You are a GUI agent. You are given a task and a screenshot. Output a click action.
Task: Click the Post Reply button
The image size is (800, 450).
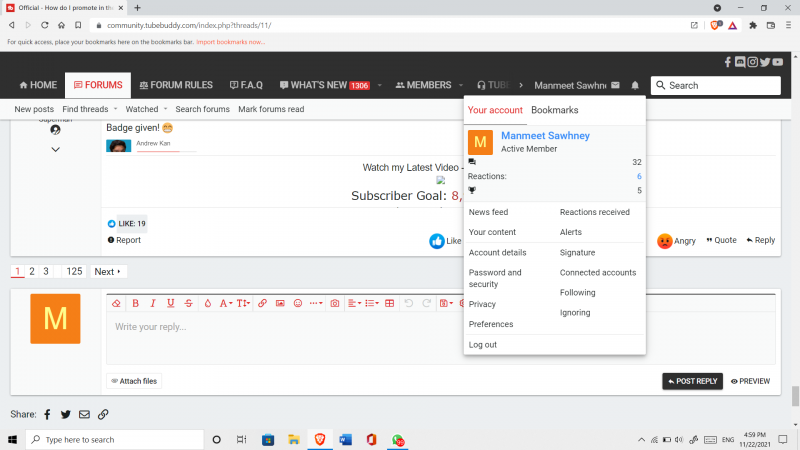pyautogui.click(x=692, y=381)
